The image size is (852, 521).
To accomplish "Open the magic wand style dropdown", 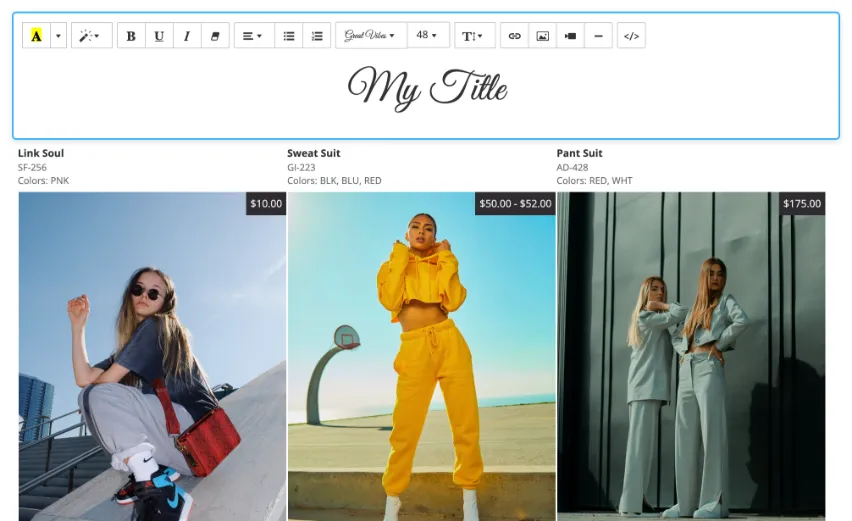I will coord(92,36).
